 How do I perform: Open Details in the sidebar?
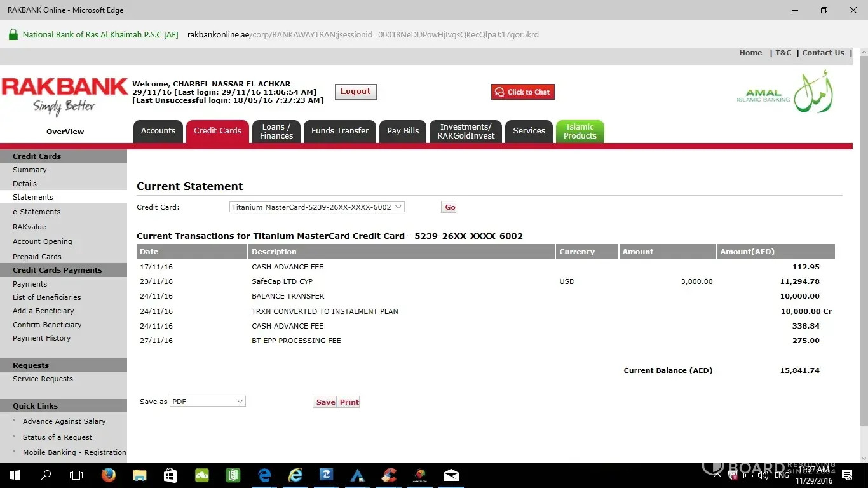[25, 184]
